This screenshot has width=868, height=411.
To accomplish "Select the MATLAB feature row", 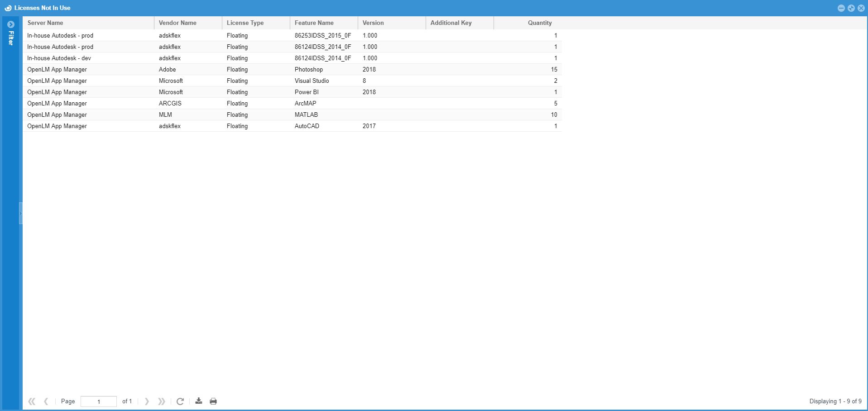I will [x=306, y=115].
